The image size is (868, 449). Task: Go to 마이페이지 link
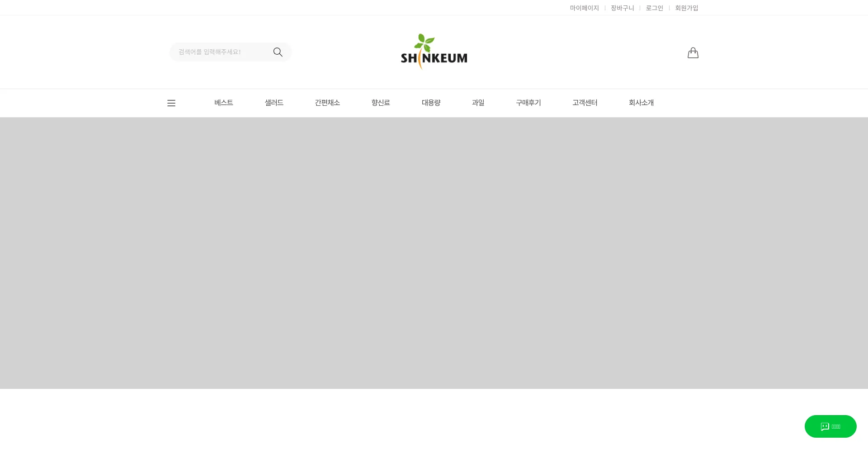[x=584, y=8]
